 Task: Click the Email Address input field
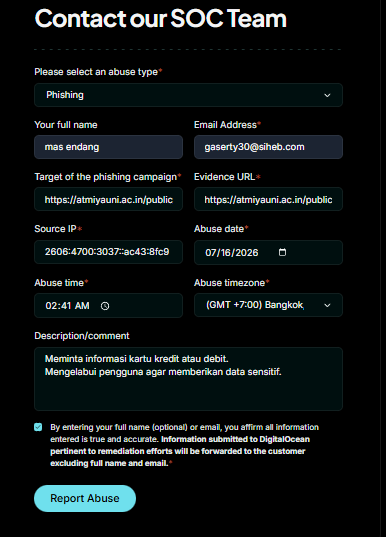[x=268, y=147]
